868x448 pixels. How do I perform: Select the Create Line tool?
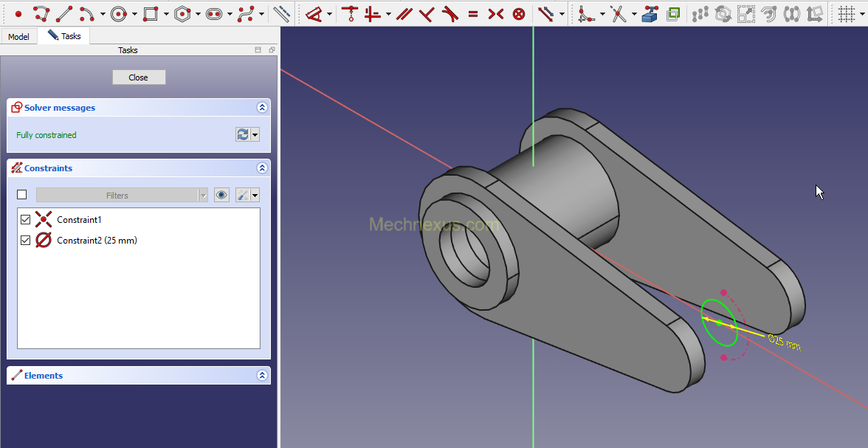pyautogui.click(x=64, y=13)
